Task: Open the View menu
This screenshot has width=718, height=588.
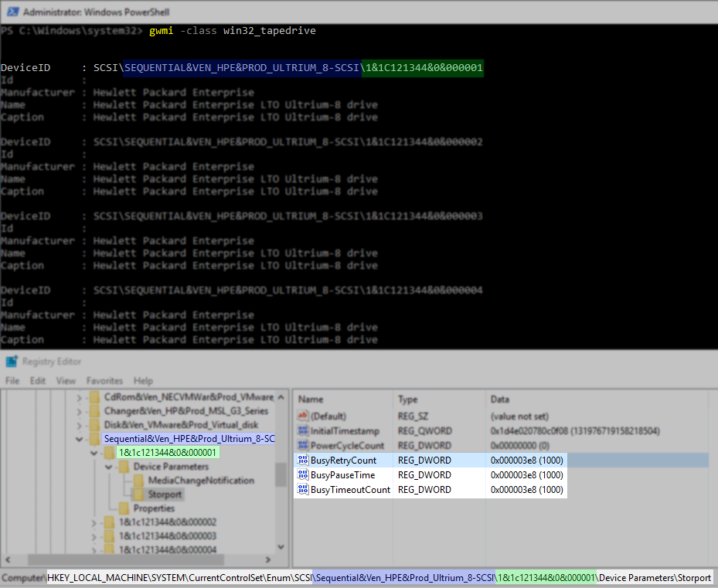Action: (x=66, y=381)
